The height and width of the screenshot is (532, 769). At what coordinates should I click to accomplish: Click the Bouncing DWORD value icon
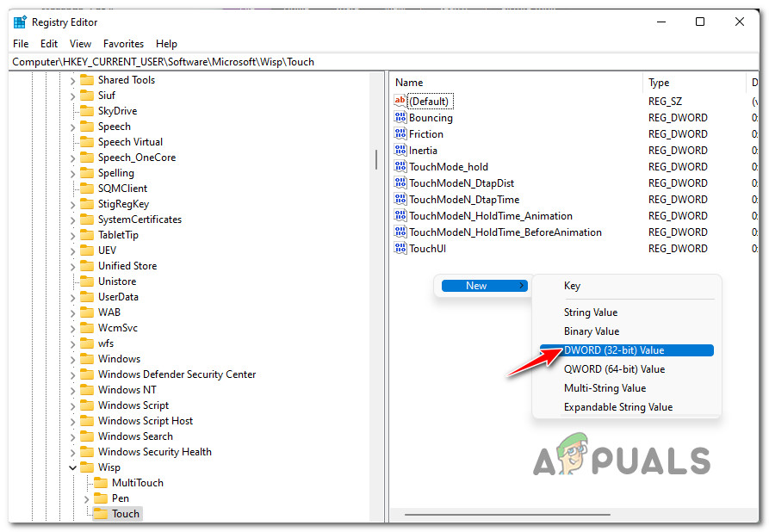[x=400, y=117]
